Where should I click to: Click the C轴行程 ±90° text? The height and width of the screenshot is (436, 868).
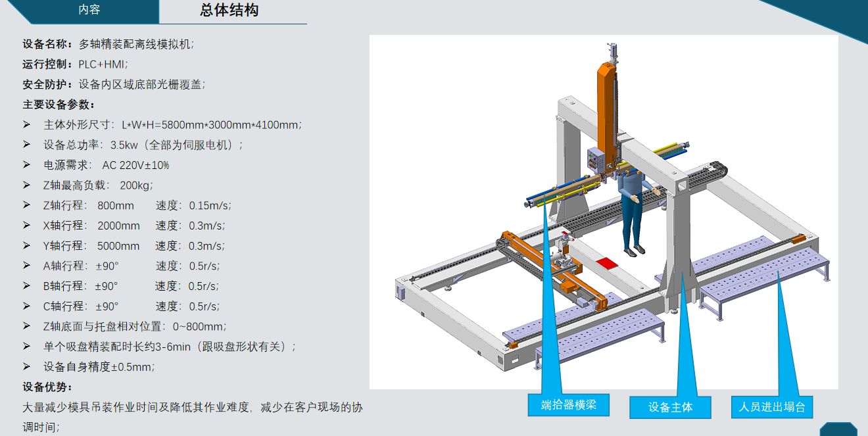tap(81, 306)
